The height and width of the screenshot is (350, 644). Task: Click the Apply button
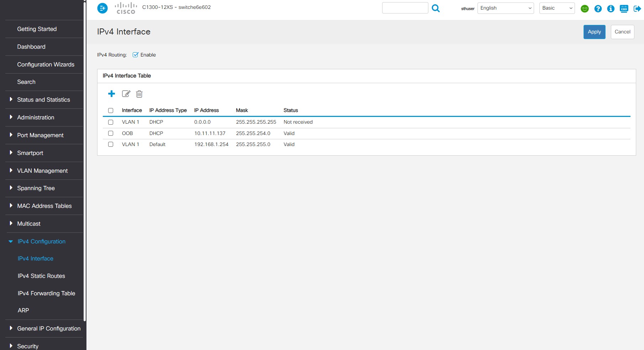(x=594, y=32)
